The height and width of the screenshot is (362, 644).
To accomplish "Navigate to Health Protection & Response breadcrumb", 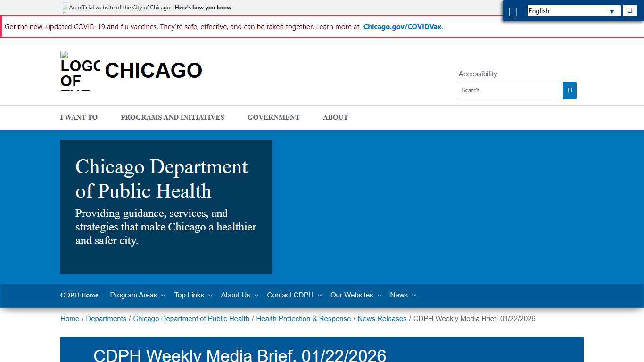I will [x=303, y=319].
